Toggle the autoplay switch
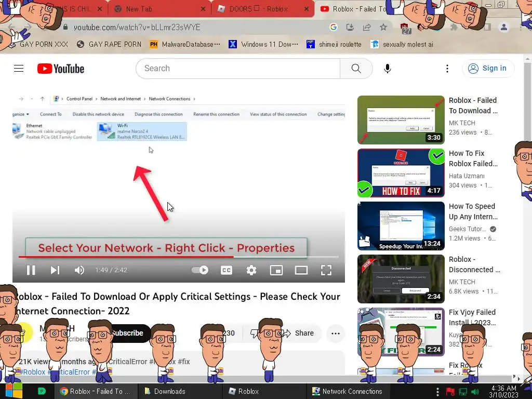Screen dimensions: 532x399 point(200,270)
